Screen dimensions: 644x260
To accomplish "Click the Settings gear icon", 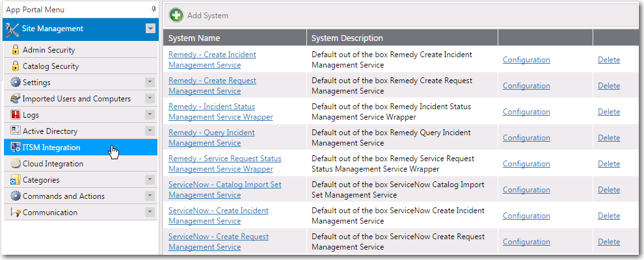I will pos(16,83).
